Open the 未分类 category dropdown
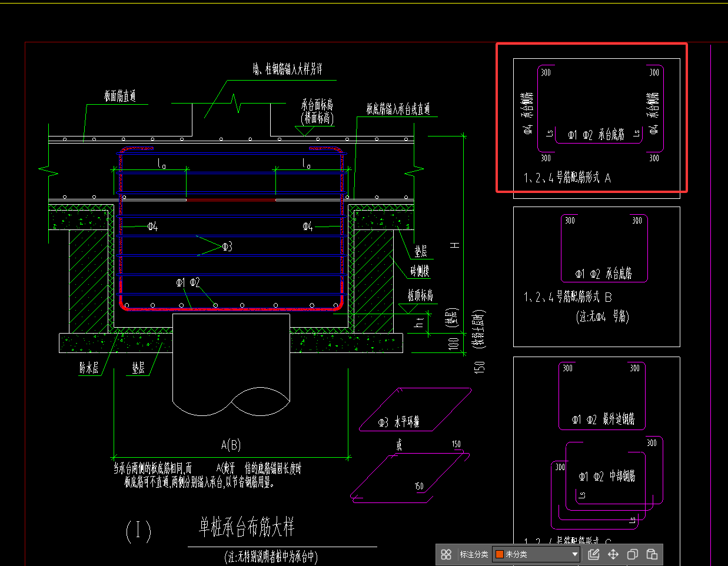Viewport: 728px width, 566px height. coord(536,554)
